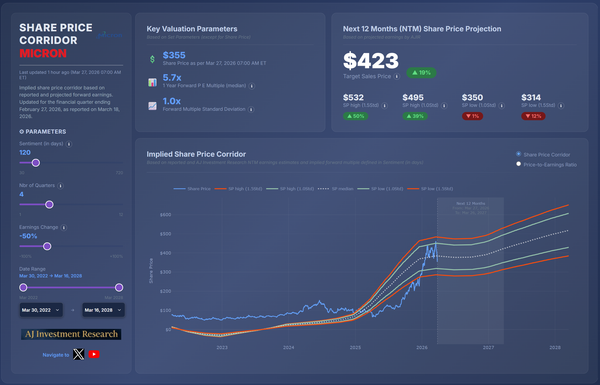
Task: Click the Date Range right slider handle
Action: click(x=119, y=287)
